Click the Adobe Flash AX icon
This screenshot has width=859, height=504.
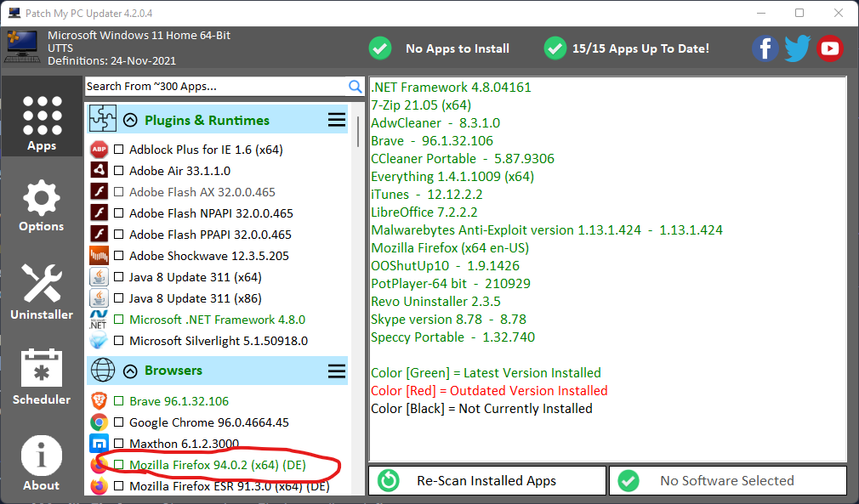pos(100,192)
